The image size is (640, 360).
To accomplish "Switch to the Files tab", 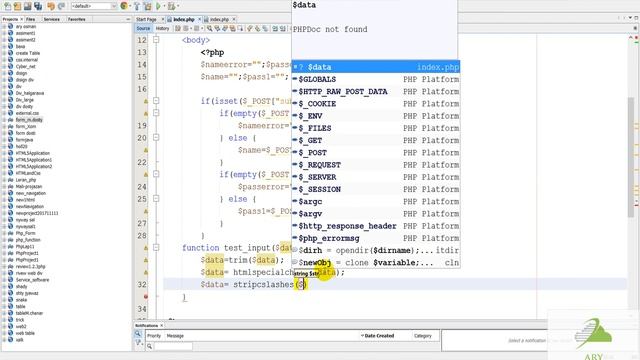I will (31, 19).
